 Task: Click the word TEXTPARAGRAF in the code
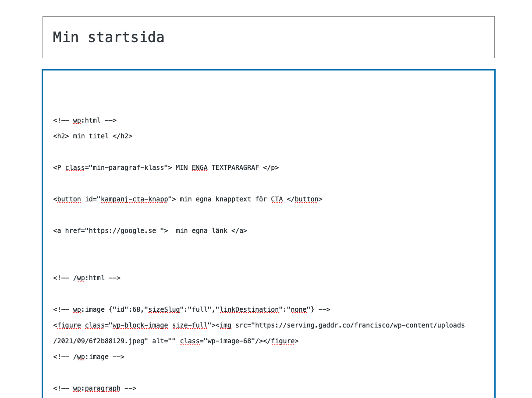coord(235,168)
